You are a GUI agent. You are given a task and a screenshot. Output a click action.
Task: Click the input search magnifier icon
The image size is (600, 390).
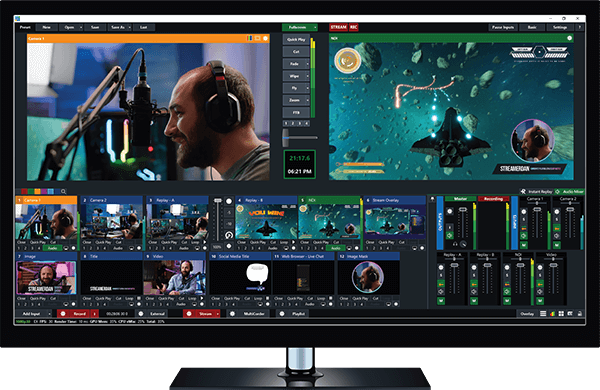[x=64, y=191]
